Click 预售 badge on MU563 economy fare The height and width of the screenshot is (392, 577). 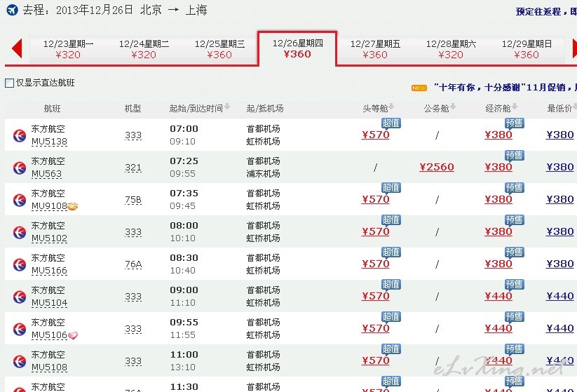tap(515, 156)
